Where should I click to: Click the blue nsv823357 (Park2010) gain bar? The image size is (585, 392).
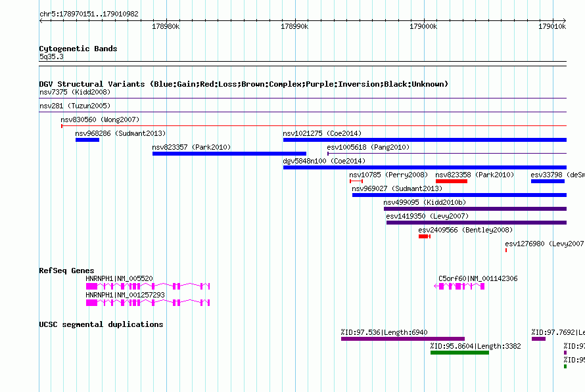point(229,154)
